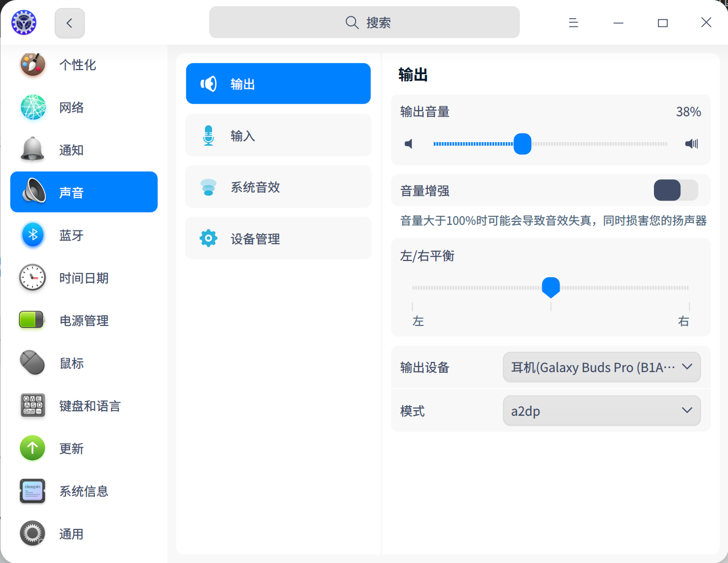
Task: Open Personalization palette icon
Action: (x=33, y=64)
